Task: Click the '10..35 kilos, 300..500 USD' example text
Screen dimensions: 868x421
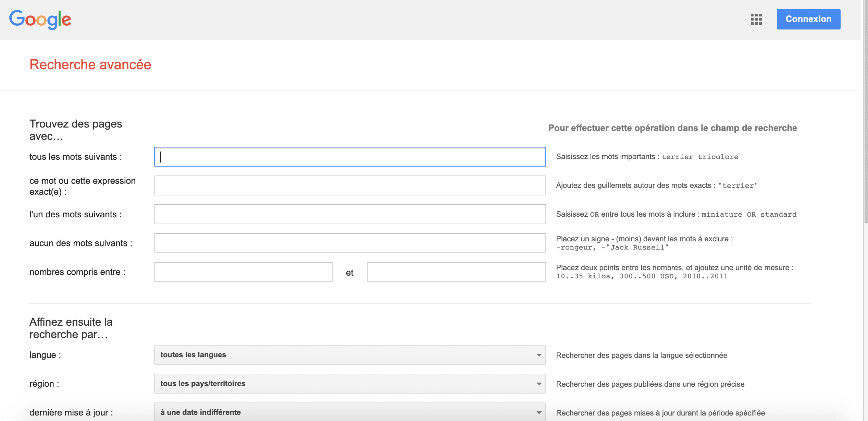Action: (642, 276)
